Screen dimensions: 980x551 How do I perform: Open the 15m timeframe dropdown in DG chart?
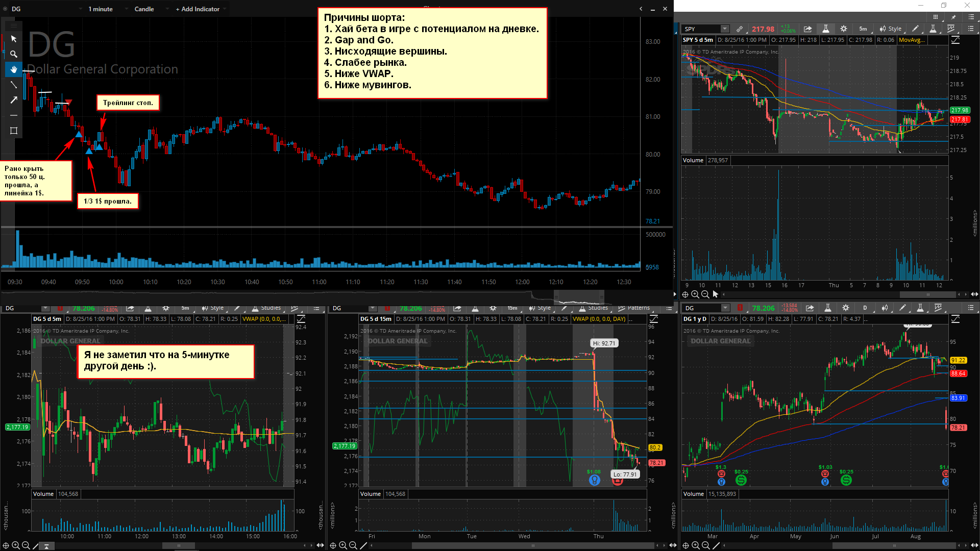pyautogui.click(x=512, y=308)
